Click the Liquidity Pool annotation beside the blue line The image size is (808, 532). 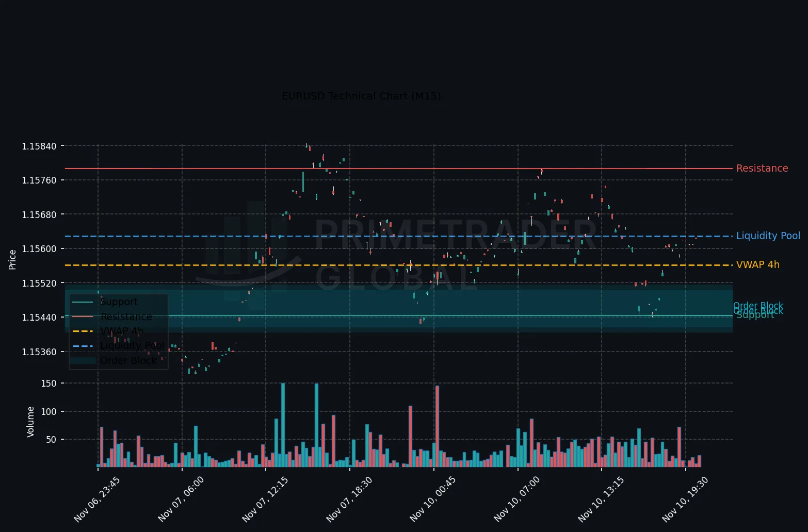(768, 236)
